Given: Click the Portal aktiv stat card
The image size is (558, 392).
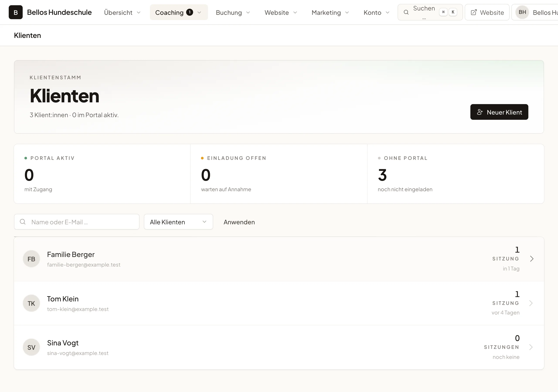Looking at the screenshot, I should pyautogui.click(x=102, y=174).
